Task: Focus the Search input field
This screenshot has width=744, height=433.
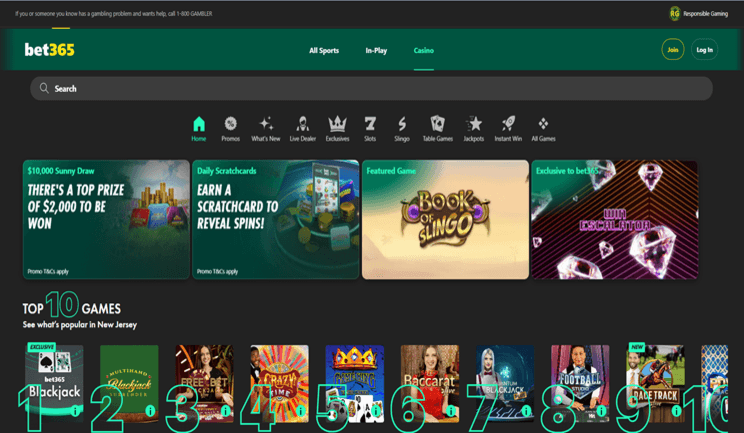Action: [372, 88]
